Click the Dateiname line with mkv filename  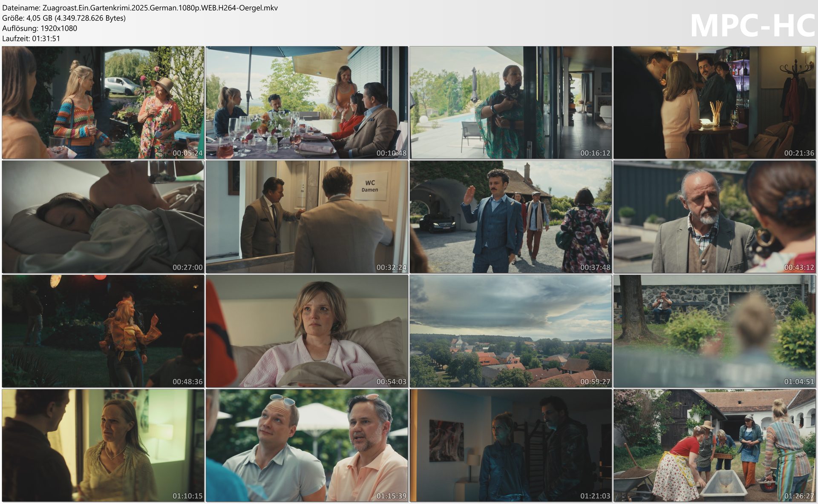(x=140, y=8)
